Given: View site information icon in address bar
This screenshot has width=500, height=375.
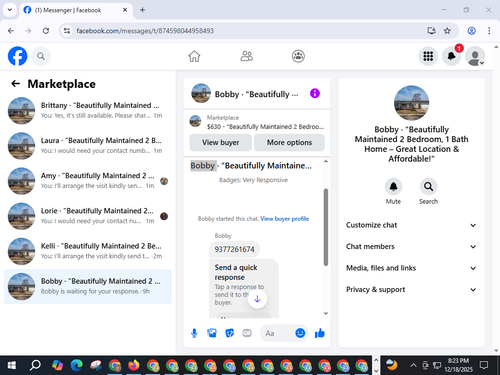Looking at the screenshot, I should click(67, 31).
